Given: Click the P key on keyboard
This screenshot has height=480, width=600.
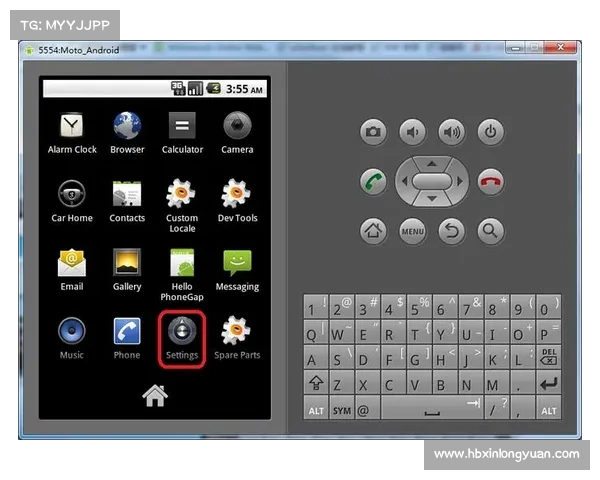Looking at the screenshot, I should click(549, 332).
